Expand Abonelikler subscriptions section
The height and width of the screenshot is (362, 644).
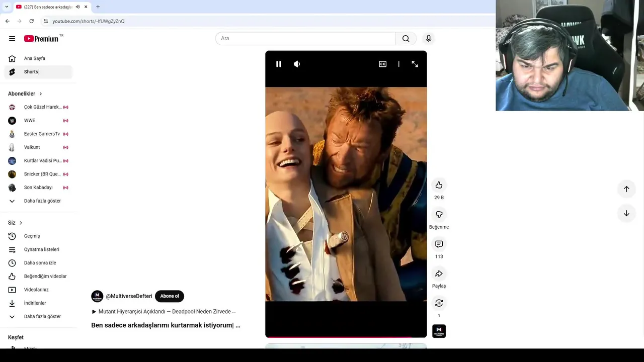[25, 94]
